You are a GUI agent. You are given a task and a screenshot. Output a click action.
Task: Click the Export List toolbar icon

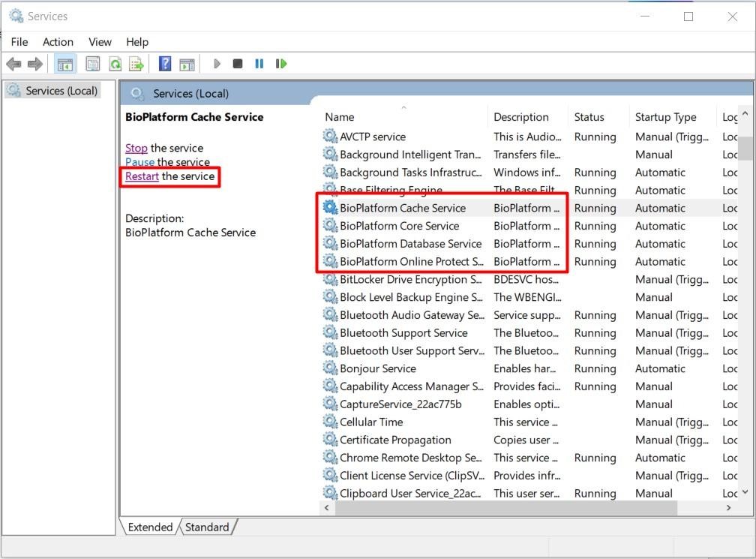tap(136, 64)
